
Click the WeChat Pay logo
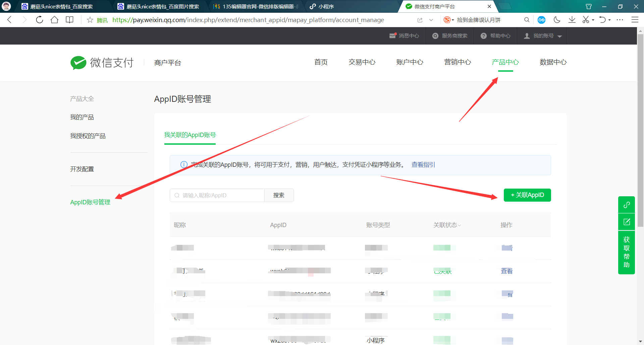(x=78, y=62)
